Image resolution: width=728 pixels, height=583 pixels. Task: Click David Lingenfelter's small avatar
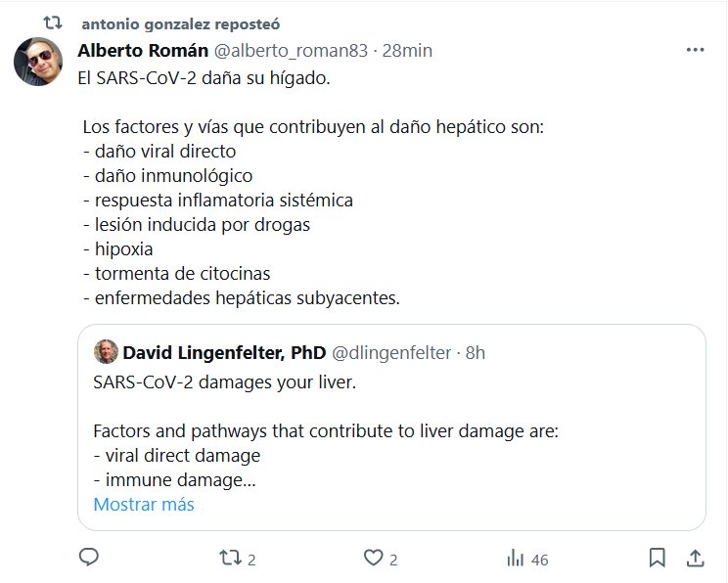pos(106,352)
